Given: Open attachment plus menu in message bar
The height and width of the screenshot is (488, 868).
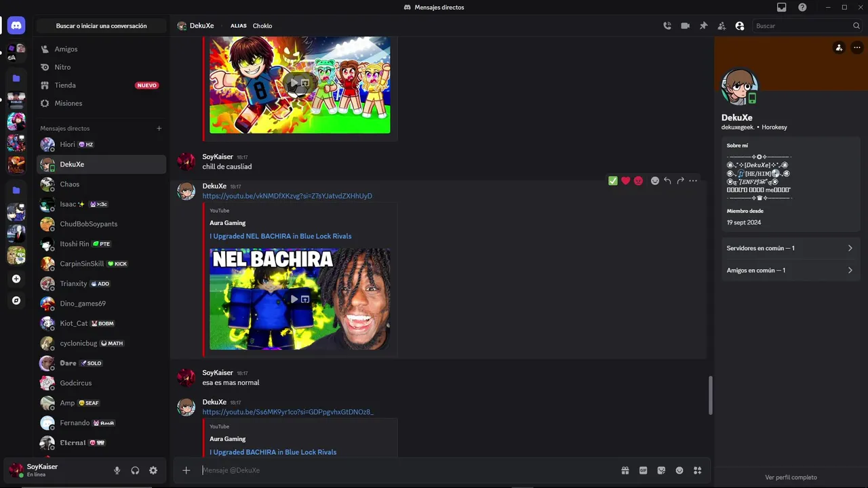Looking at the screenshot, I should point(186,470).
